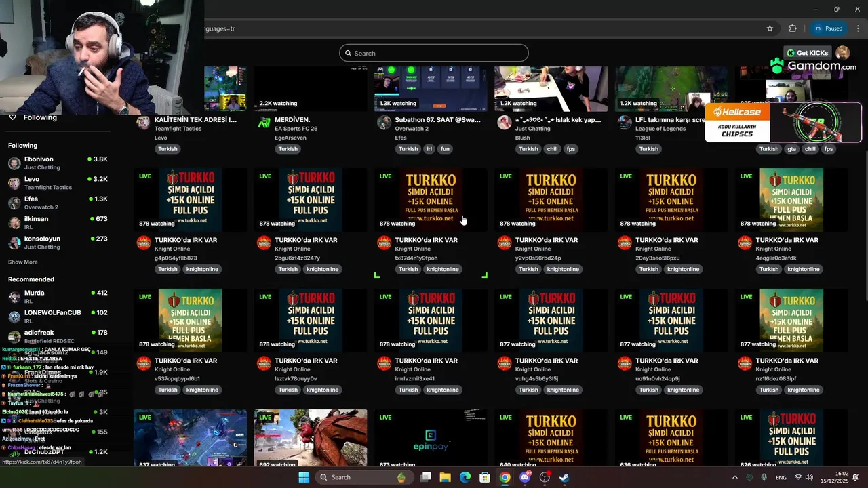Viewport: 868px width, 488px height.
Task: Open the user avatar menu beside Get KICKs
Action: pos(843,53)
